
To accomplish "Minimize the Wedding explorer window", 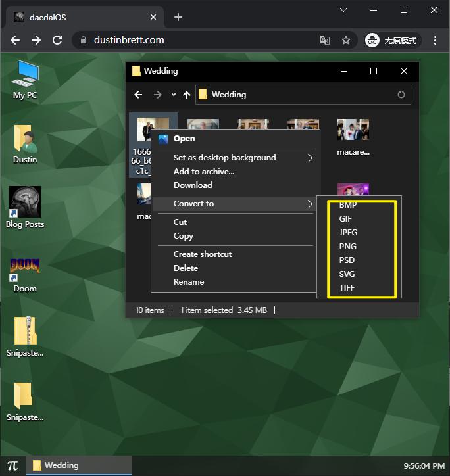I will pos(344,72).
